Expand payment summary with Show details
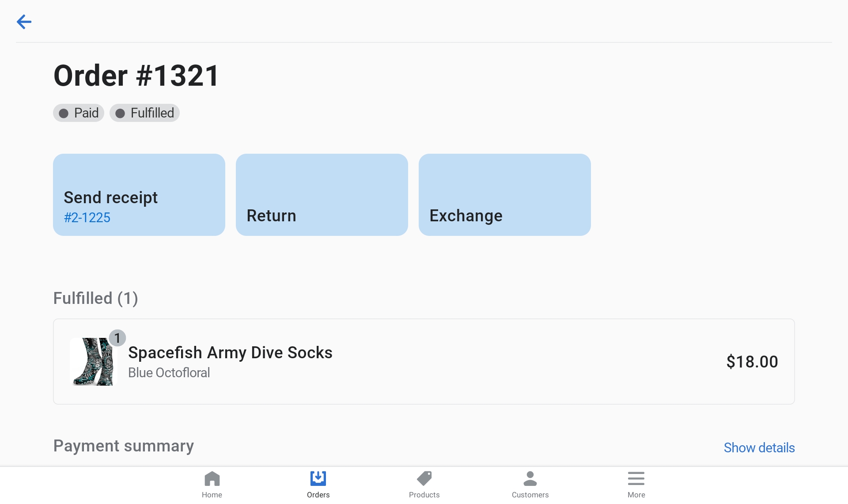Viewport: 848px width, 504px height. [x=759, y=447]
